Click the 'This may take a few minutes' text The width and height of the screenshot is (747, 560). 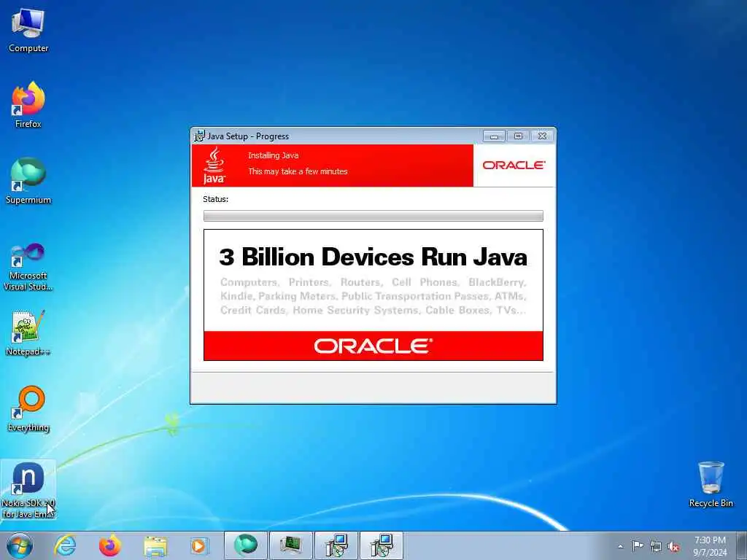[298, 171]
